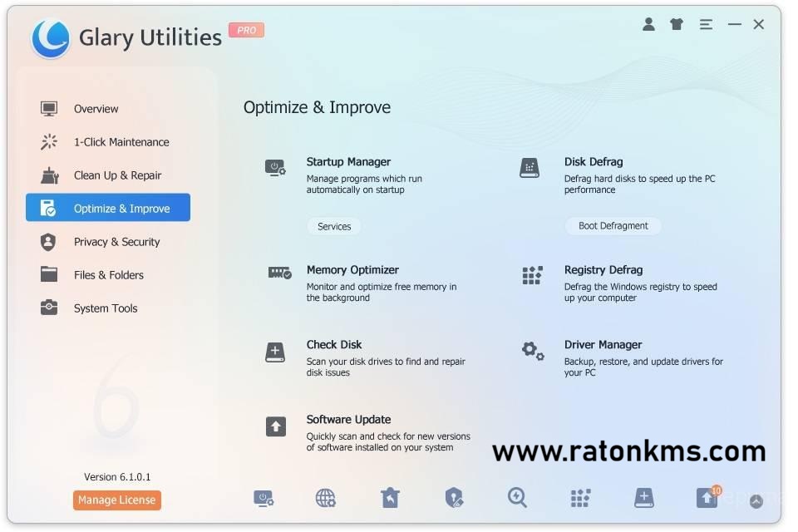
Task: Click "Quickly scan and check for new versions" text
Action: (388, 442)
